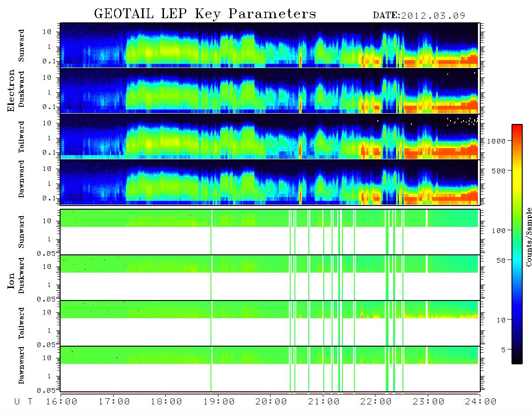Select the Electron "Tailward" panel label
Image resolution: width=532 pixels, height=410 pixels.
[x=21, y=137]
